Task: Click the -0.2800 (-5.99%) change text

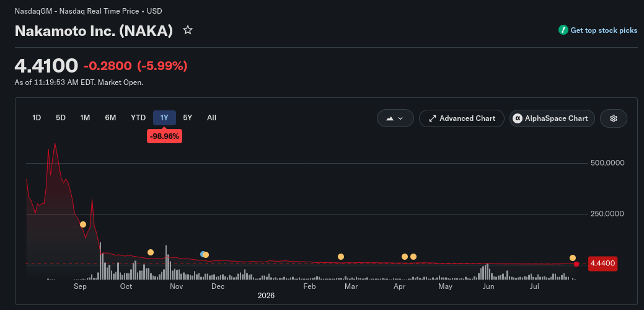Action: point(136,66)
